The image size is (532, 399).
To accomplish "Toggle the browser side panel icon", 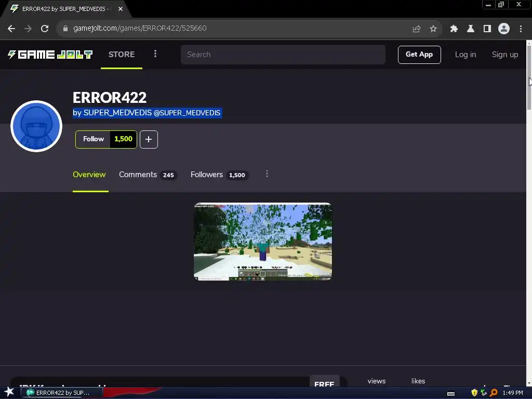I will (487, 29).
